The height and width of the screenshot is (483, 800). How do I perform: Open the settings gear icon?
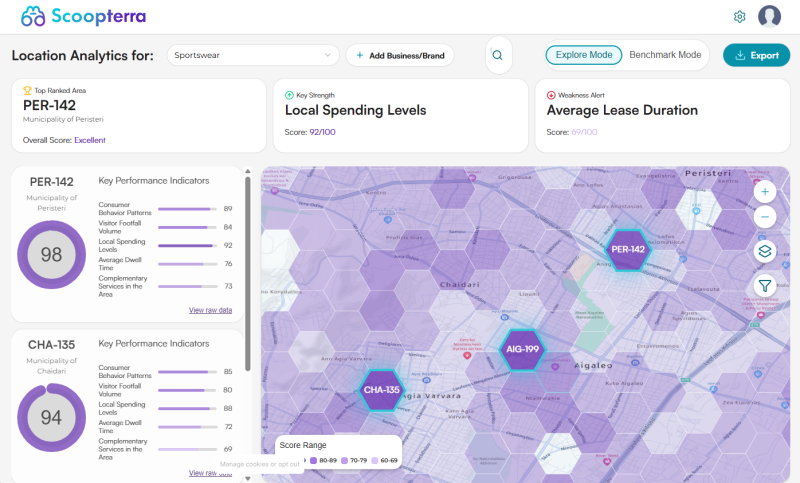coord(740,16)
